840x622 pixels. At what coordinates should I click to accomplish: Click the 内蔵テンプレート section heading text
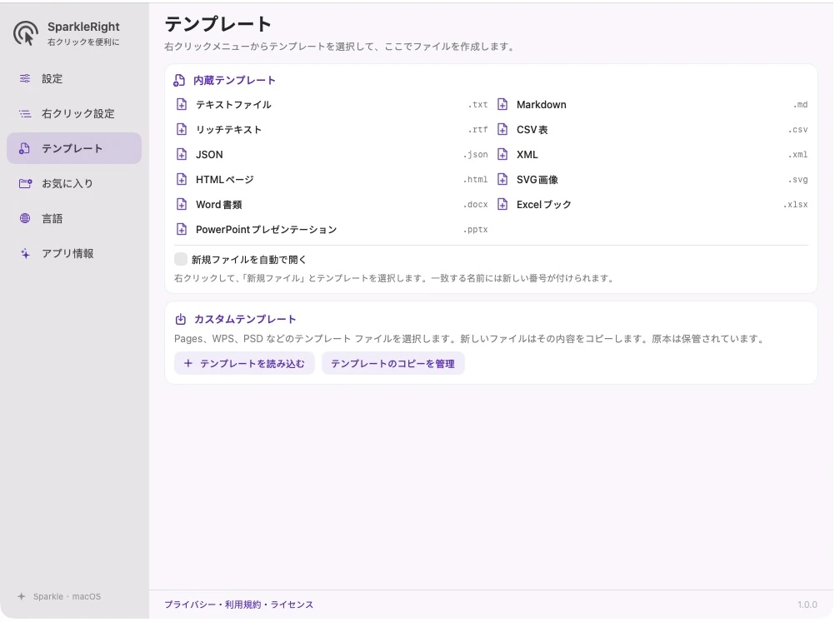point(235,80)
